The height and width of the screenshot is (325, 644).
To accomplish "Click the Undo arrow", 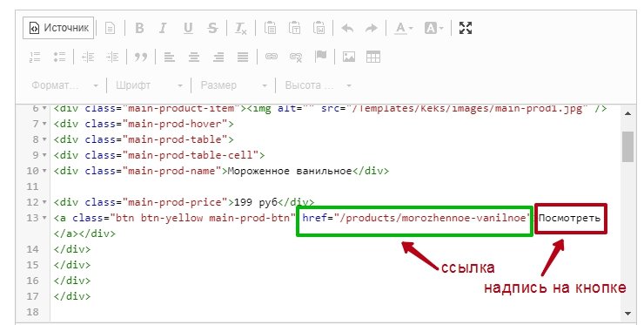I will (x=347, y=29).
